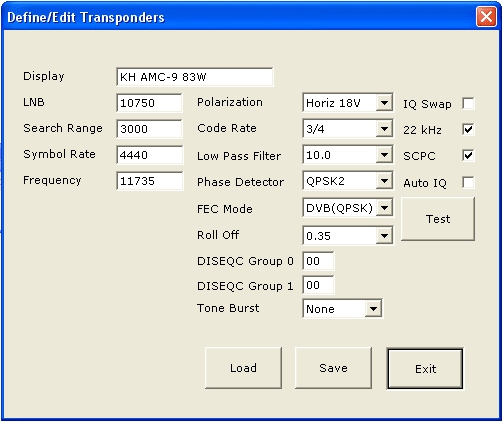The width and height of the screenshot is (503, 422).
Task: Click into the LNB input field
Action: pos(149,103)
